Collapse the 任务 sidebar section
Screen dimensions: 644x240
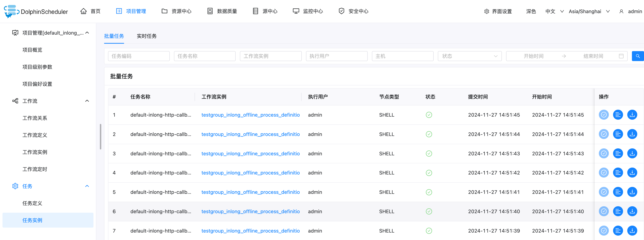click(87, 186)
